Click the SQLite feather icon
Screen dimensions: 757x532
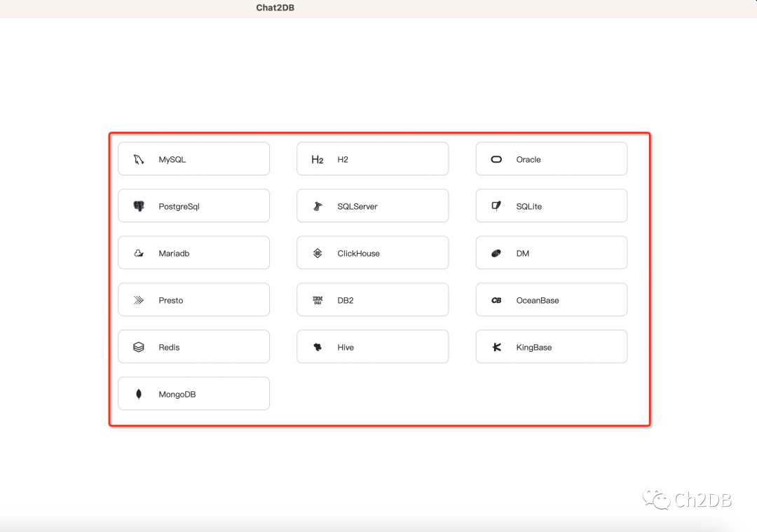[x=496, y=206]
